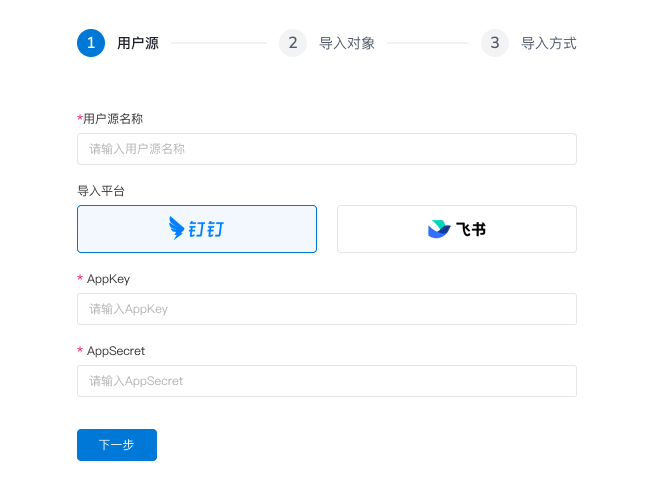Image resolution: width=652 pixels, height=487 pixels.
Task: Click the 导入平台 label
Action: [x=101, y=191]
